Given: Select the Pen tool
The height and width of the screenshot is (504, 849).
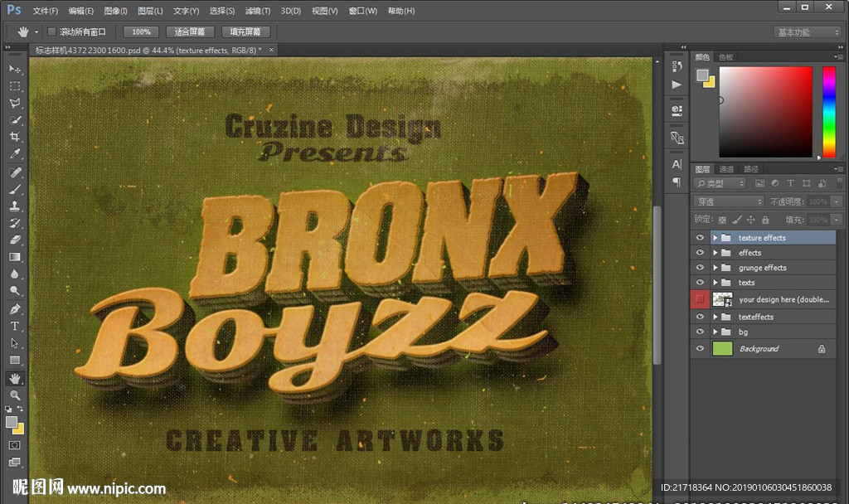Looking at the screenshot, I should pos(15,308).
